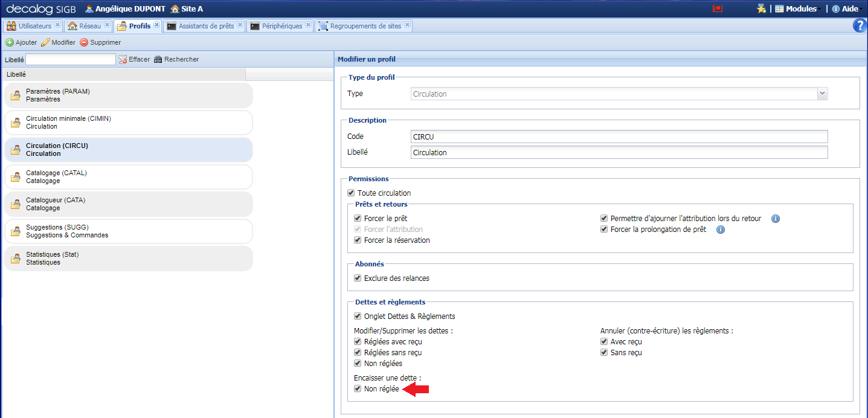
Task: Toggle the Forcer le prêt checkbox
Action: 358,219
